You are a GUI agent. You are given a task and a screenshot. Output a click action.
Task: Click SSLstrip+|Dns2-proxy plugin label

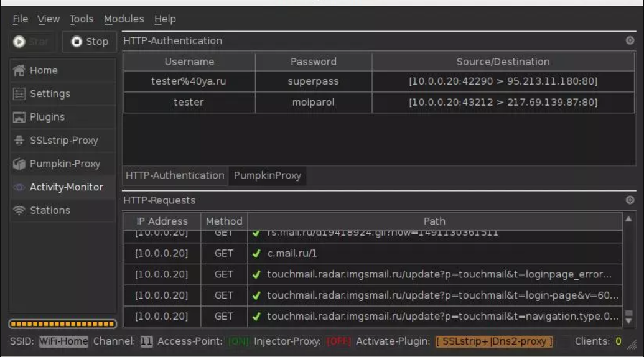click(495, 341)
